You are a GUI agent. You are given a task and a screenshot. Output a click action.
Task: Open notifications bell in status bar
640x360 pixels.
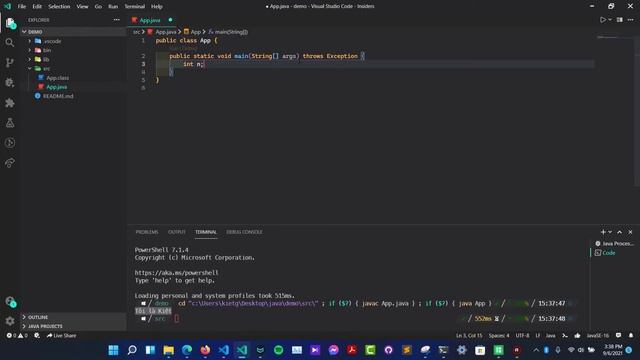pos(631,336)
